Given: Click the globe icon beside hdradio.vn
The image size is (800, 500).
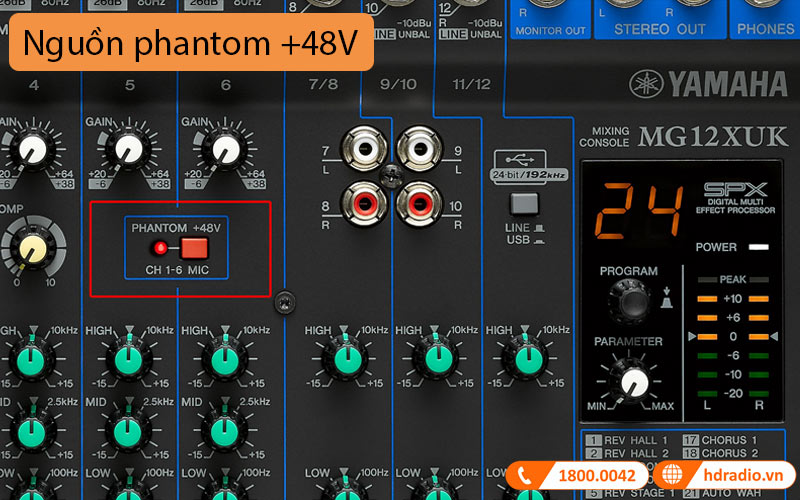Looking at the screenshot, I should 672,475.
